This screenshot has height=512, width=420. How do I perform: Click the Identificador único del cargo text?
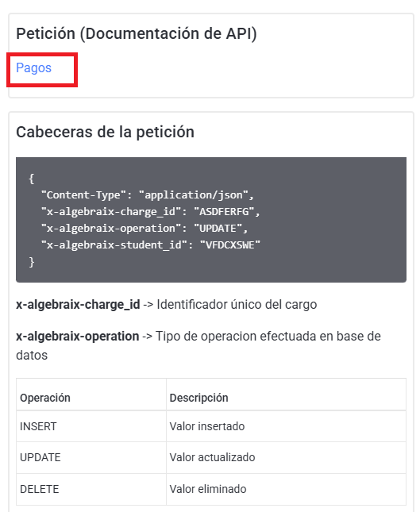pos(237,304)
